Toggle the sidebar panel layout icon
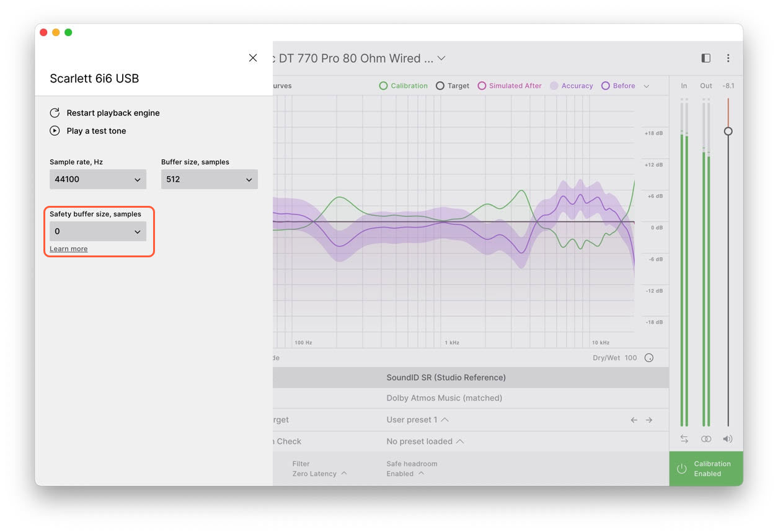The height and width of the screenshot is (532, 778). coord(705,58)
